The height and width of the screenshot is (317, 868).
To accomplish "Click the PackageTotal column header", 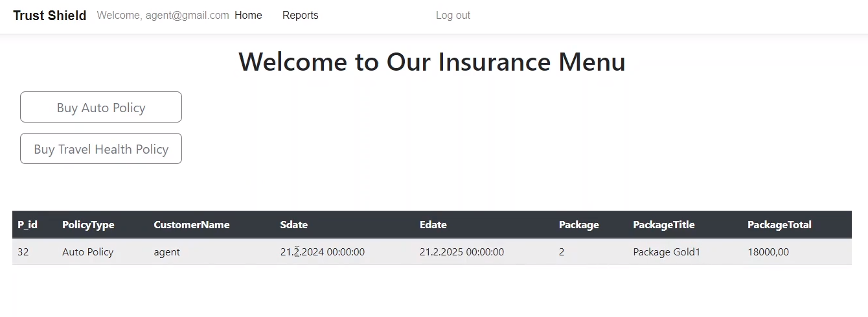I will coord(779,225).
